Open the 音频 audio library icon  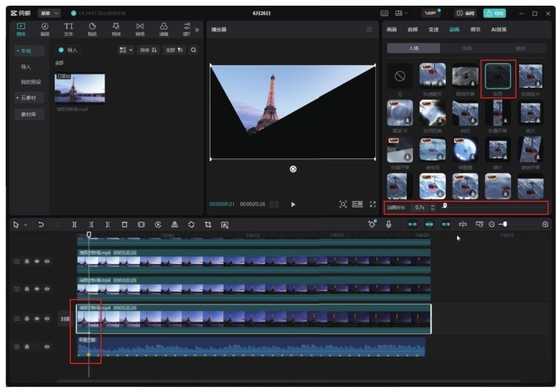pyautogui.click(x=45, y=29)
